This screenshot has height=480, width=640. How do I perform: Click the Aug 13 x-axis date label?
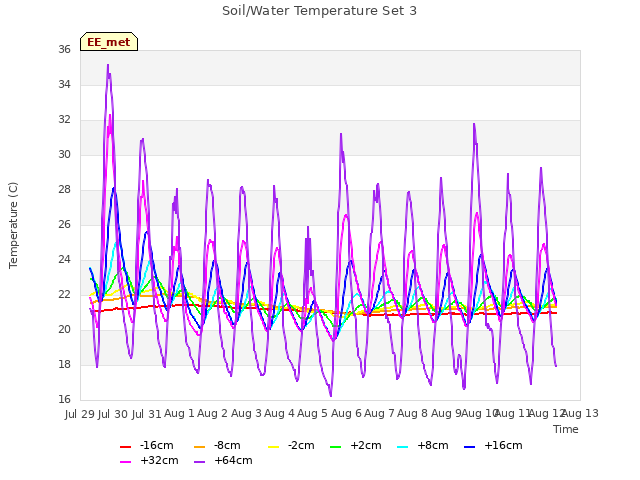coord(580,413)
